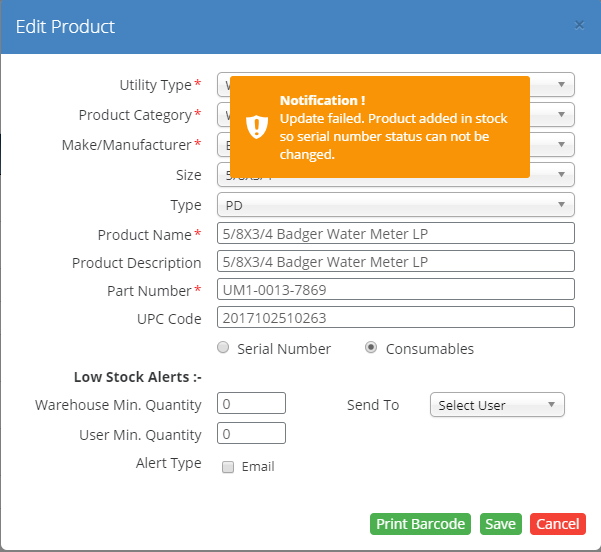Click the shield warning icon in notification
Image resolution: width=601 pixels, height=552 pixels.
pos(258,127)
